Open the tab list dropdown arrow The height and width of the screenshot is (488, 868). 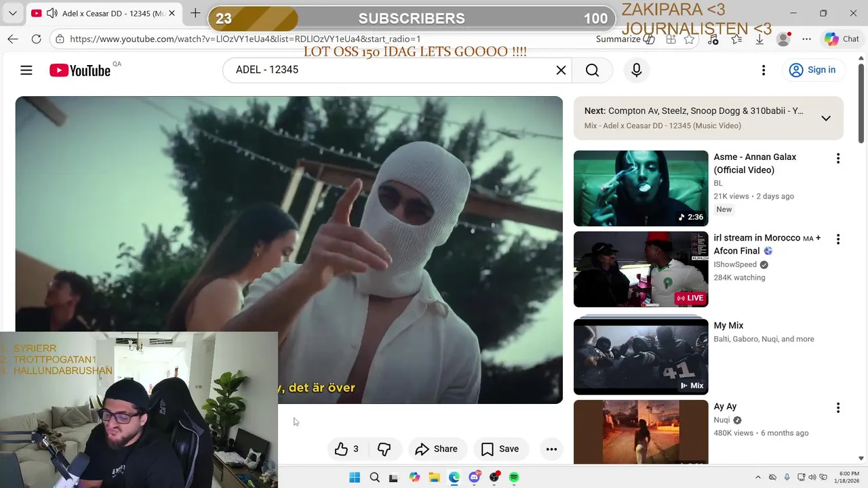13,13
